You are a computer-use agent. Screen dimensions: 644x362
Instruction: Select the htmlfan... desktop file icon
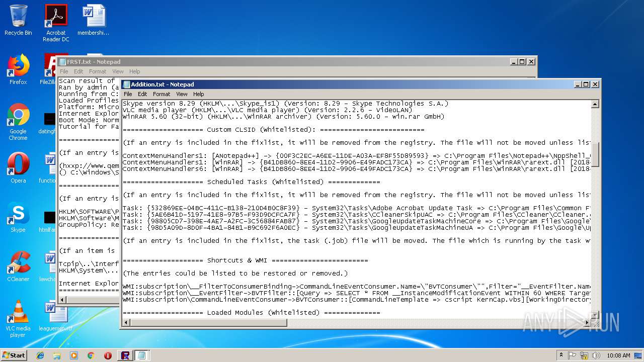coord(48,220)
